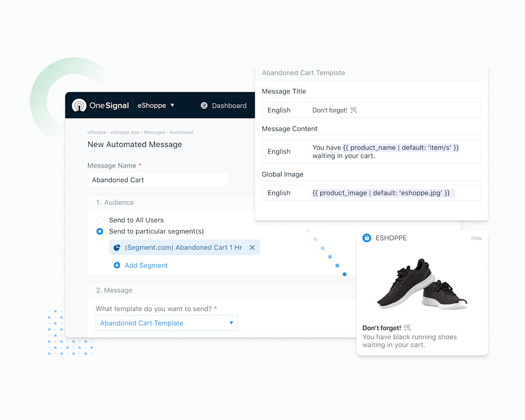The image size is (525, 420).
Task: Click the segment pie chart icon
Action: 117,247
